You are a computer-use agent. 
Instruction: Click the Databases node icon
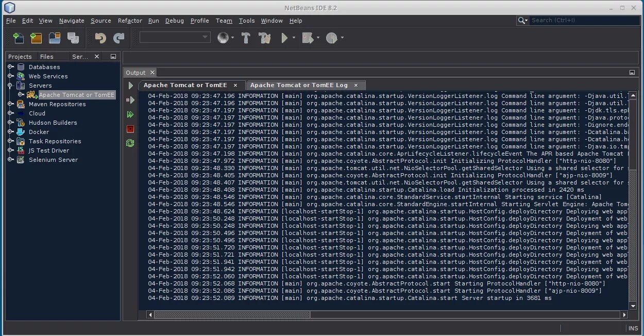tap(21, 67)
